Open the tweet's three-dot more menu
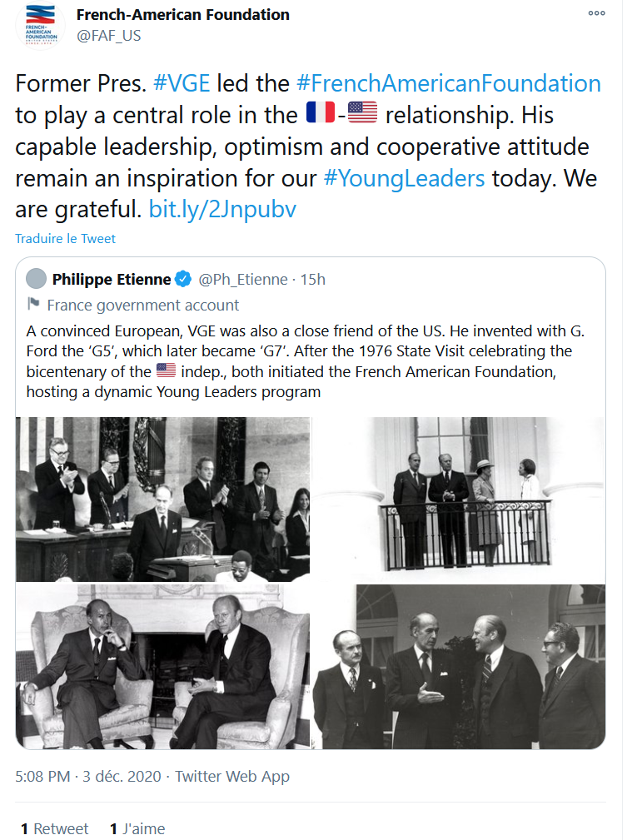Image resolution: width=632 pixels, height=840 pixels. point(597,13)
